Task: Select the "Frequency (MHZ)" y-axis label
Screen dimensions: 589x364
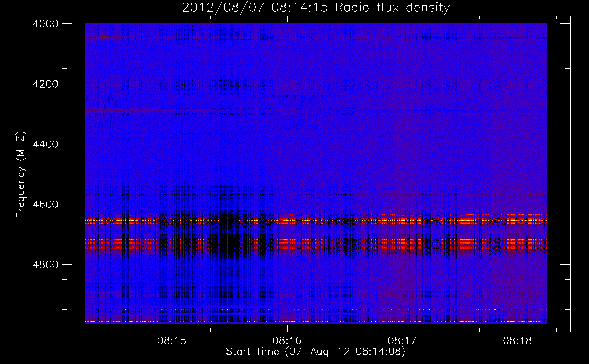Action: tap(21, 175)
